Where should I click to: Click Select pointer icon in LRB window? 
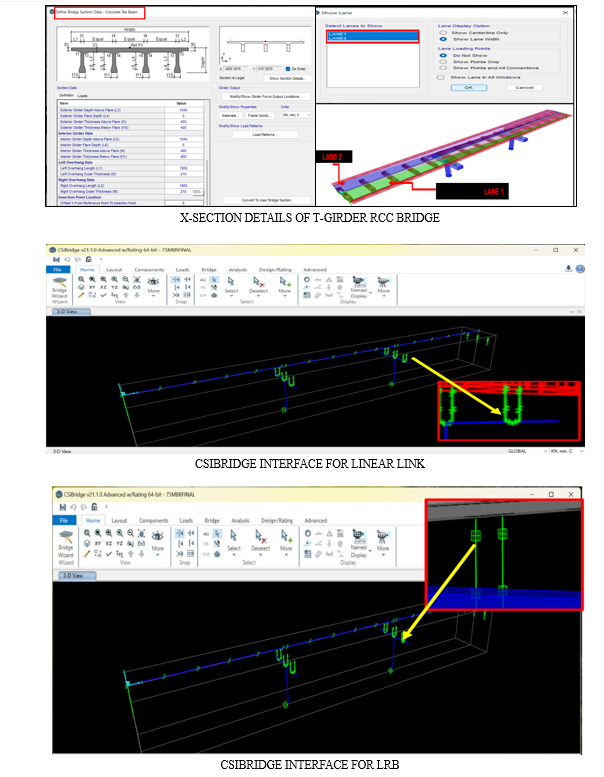point(233,535)
